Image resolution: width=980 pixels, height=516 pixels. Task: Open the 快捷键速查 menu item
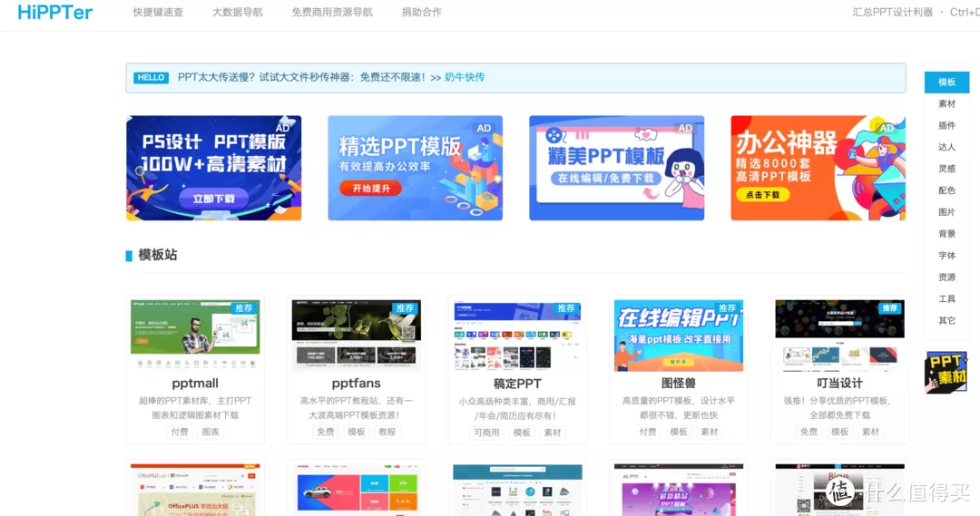coord(158,13)
